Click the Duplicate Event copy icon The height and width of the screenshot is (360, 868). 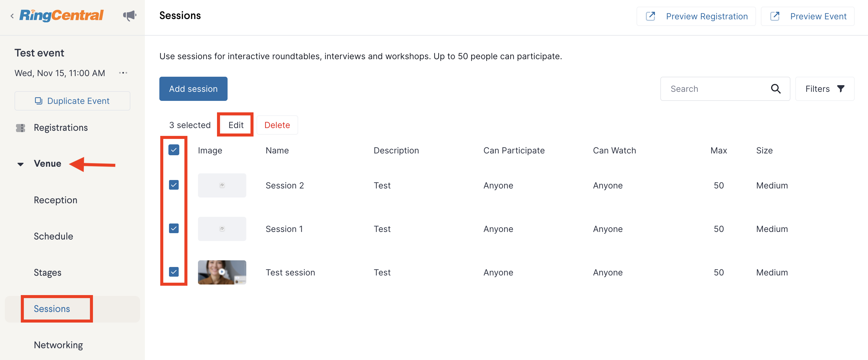point(39,101)
